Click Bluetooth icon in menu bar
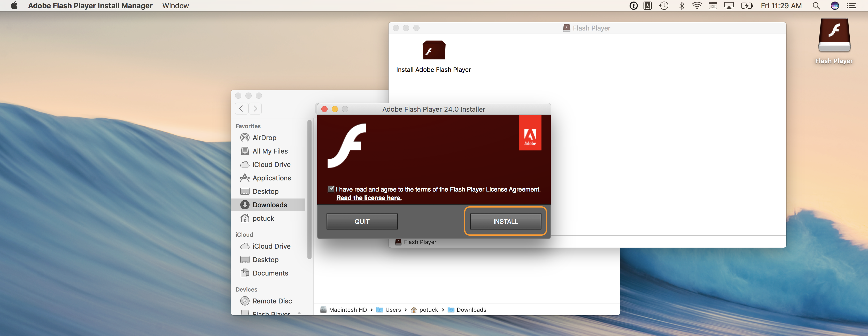The image size is (868, 336). coord(681,6)
